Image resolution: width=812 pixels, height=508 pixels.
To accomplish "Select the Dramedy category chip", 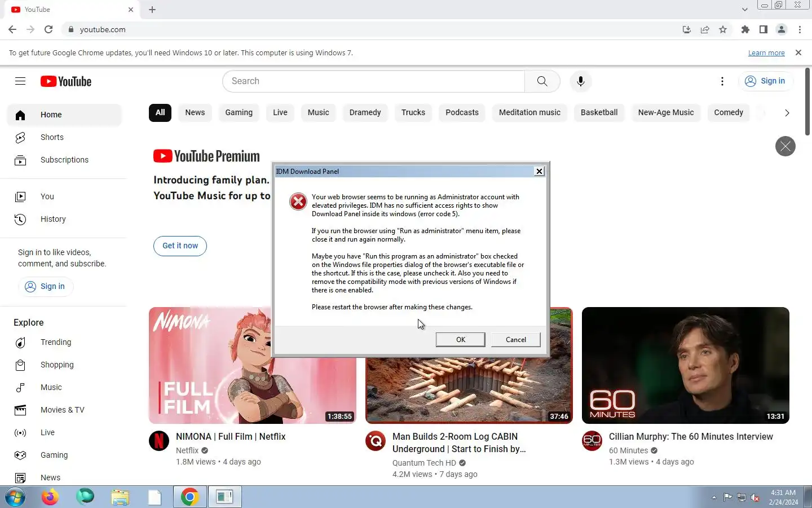I will coord(365,112).
